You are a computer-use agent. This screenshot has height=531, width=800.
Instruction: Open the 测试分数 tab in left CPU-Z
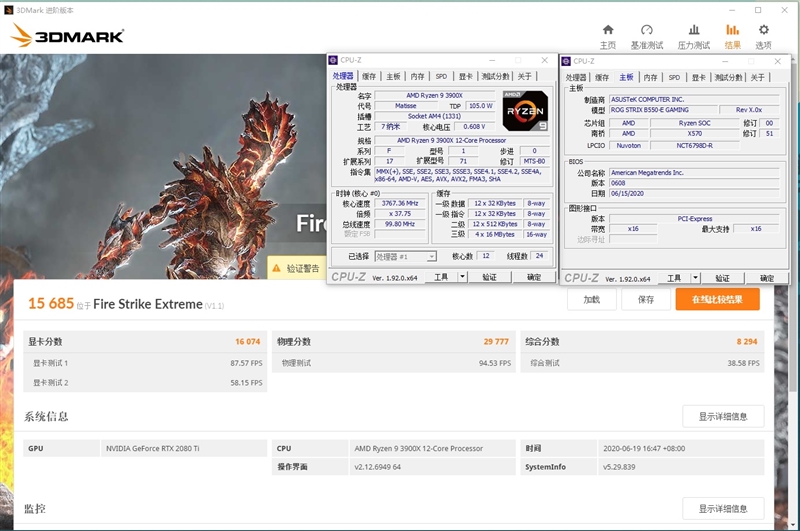point(495,77)
